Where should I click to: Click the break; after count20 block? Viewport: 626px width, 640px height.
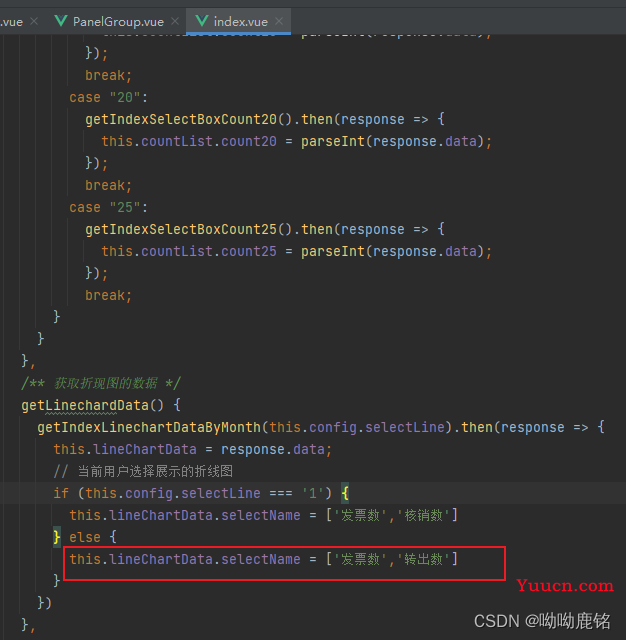[x=109, y=186]
